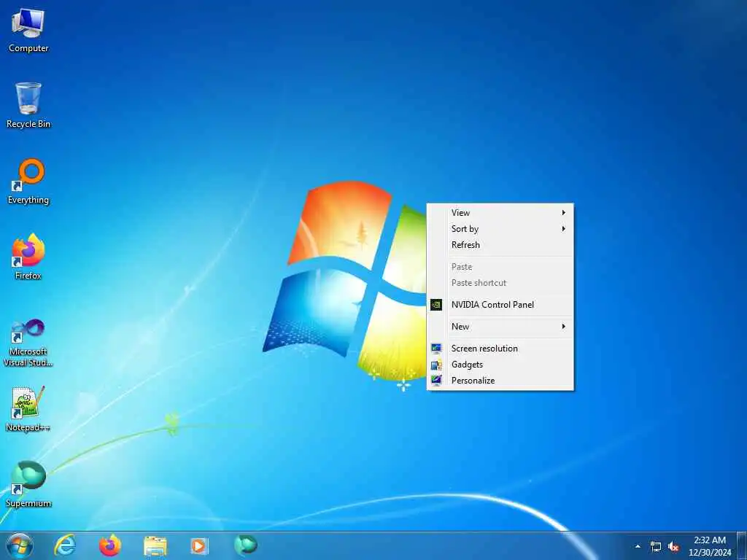Launch Internet Explorer from the taskbar
The width and height of the screenshot is (747, 560).
[65, 545]
